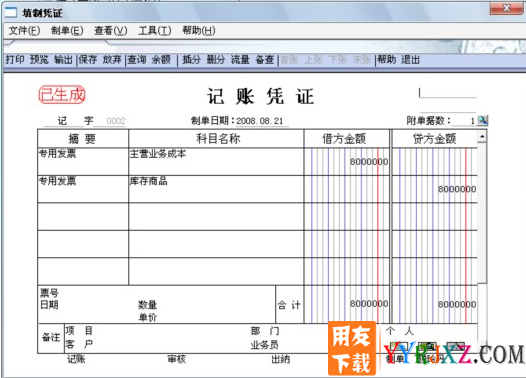Click 专用发票 summary in second row

pos(57,181)
